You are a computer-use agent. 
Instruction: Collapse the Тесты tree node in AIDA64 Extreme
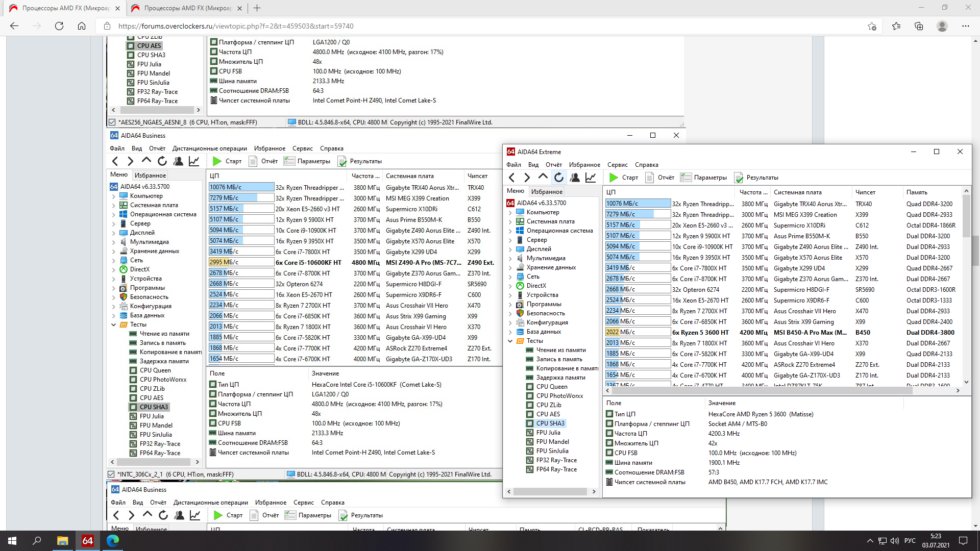(x=510, y=341)
